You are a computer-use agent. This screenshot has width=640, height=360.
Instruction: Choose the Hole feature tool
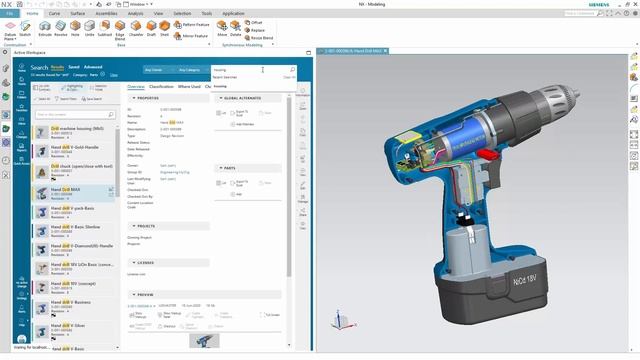pyautogui.click(x=75, y=29)
